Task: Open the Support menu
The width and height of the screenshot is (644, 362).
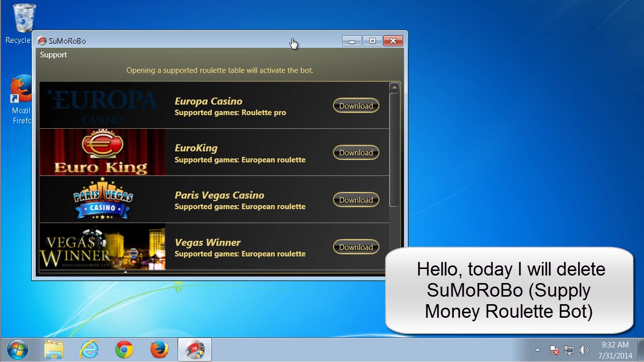Action: 53,55
